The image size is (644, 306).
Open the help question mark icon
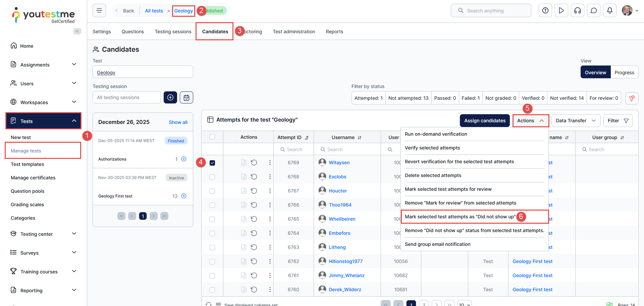pyautogui.click(x=545, y=11)
